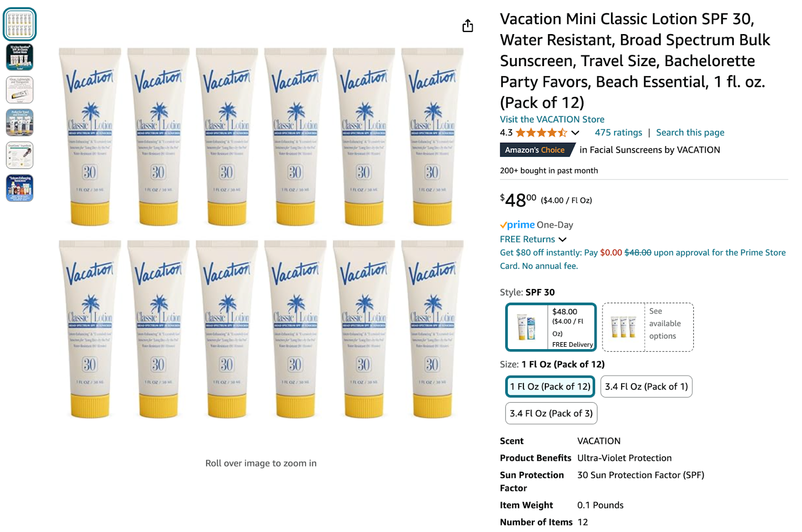Click the 4.3 star rating stars
This screenshot has width=802, height=532.
tap(541, 132)
